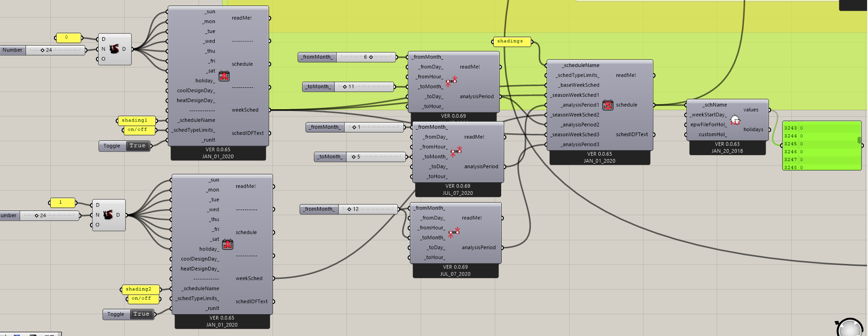Screen dimensions: 868x336
Task: Click the customHol_ input label
Action: 713,135
